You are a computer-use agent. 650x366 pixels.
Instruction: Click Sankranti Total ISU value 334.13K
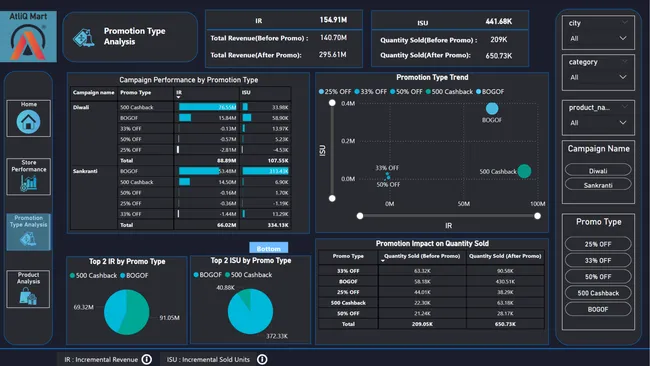click(x=278, y=225)
